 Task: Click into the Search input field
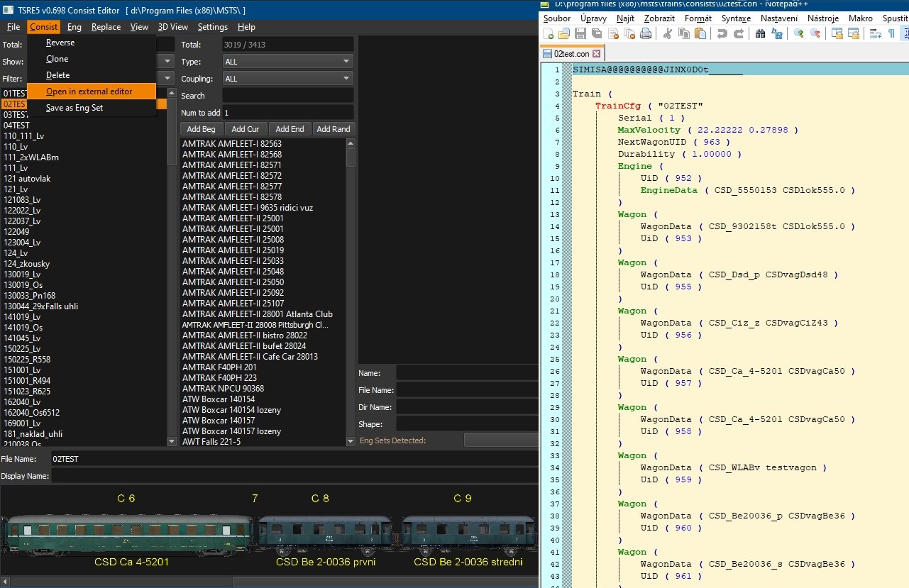(x=287, y=96)
